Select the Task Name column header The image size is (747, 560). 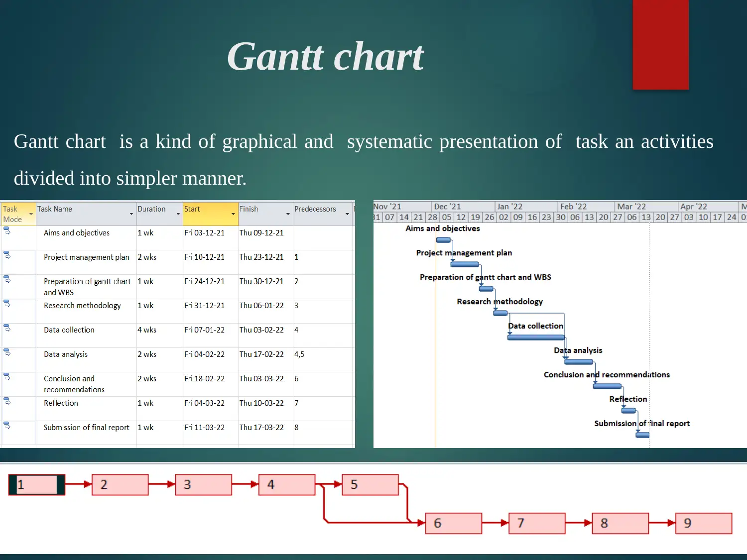click(x=86, y=214)
